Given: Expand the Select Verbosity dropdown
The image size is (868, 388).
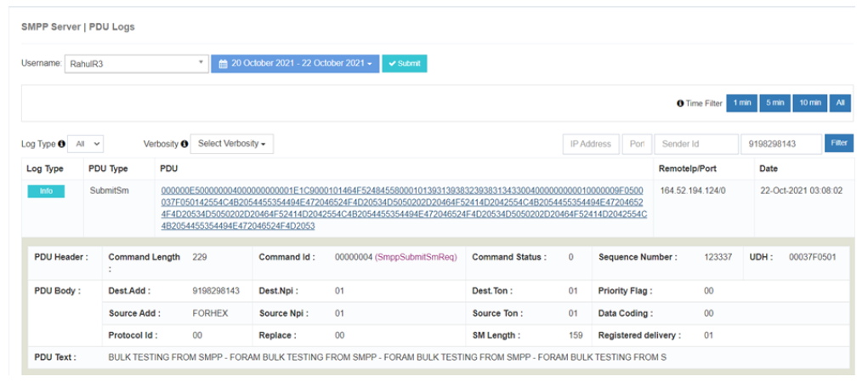Looking at the screenshot, I should point(231,144).
